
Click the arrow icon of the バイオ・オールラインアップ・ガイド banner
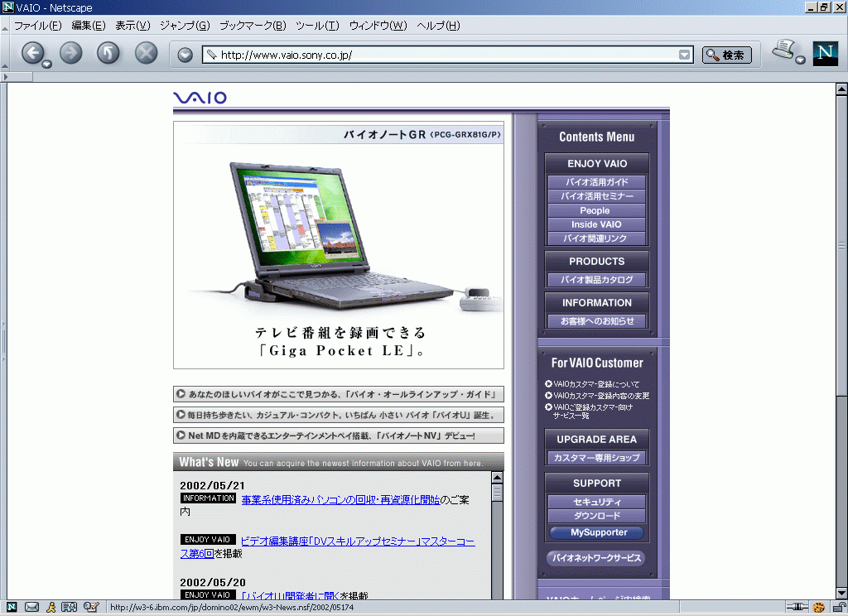tap(181, 394)
